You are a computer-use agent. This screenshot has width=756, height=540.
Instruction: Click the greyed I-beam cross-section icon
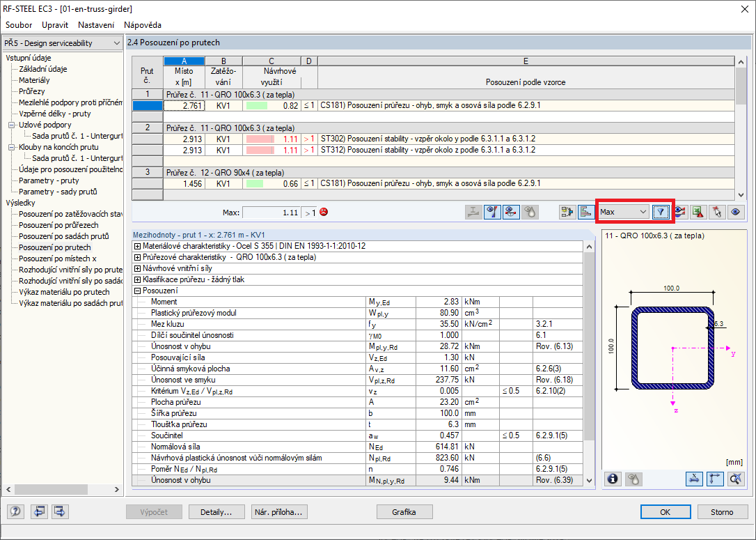coord(473,212)
